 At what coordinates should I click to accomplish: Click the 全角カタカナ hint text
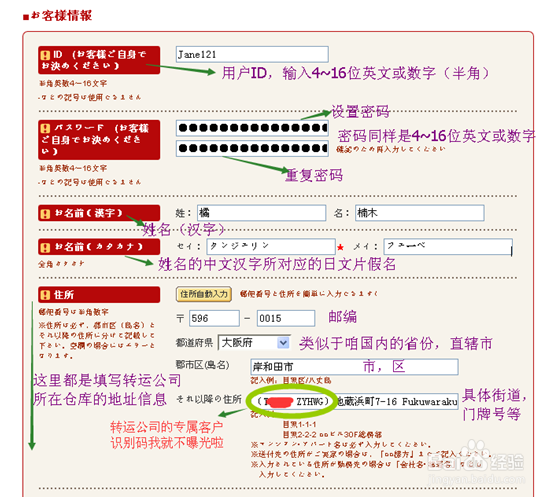click(x=62, y=264)
